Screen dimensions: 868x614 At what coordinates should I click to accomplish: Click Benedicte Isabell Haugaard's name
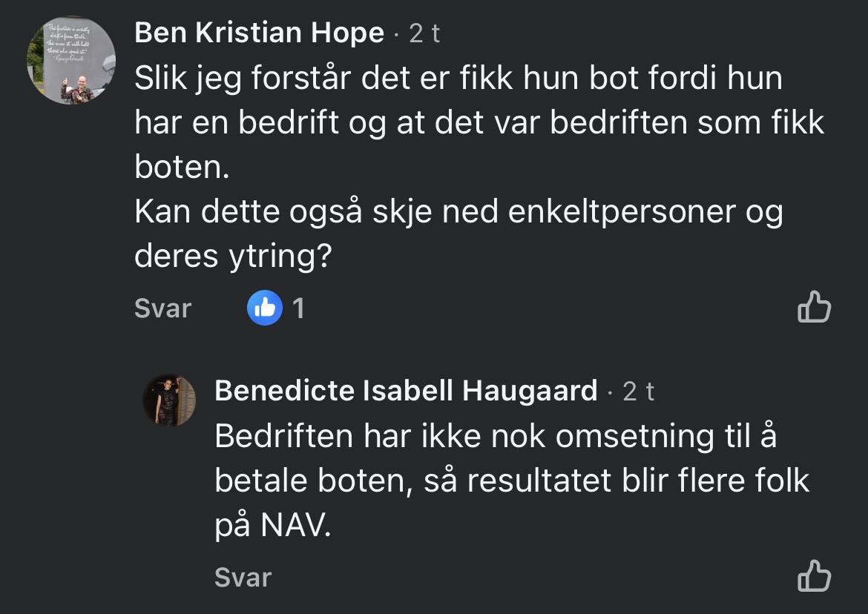coord(406,391)
